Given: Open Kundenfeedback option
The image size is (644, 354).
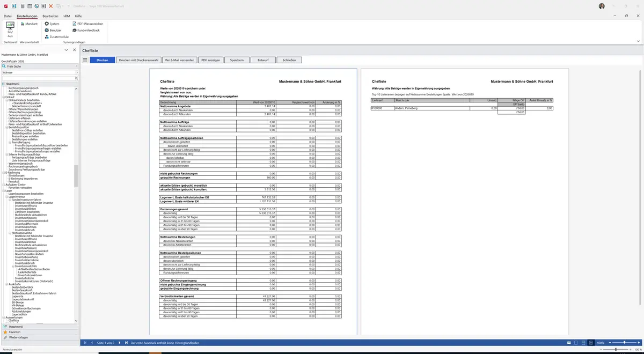Looking at the screenshot, I should [x=86, y=30].
